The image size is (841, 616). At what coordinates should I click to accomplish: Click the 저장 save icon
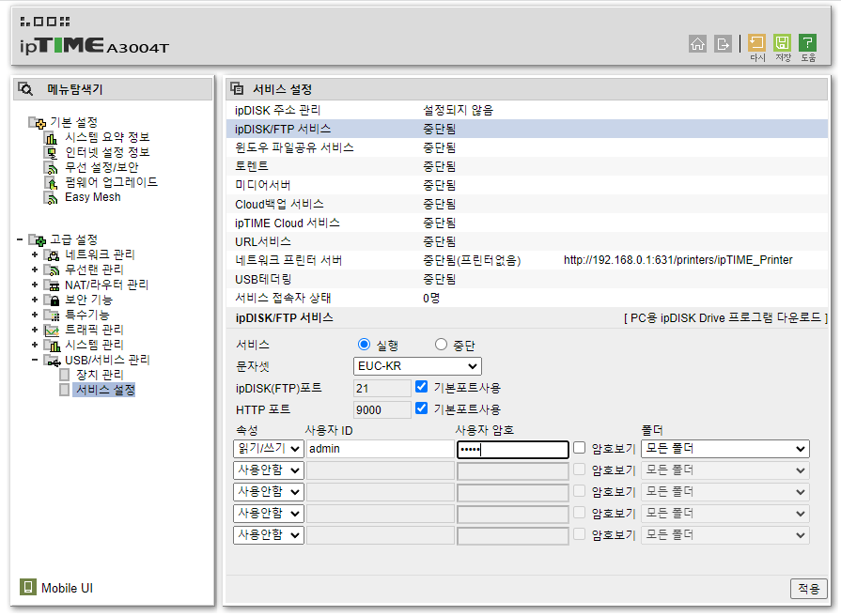coord(782,43)
